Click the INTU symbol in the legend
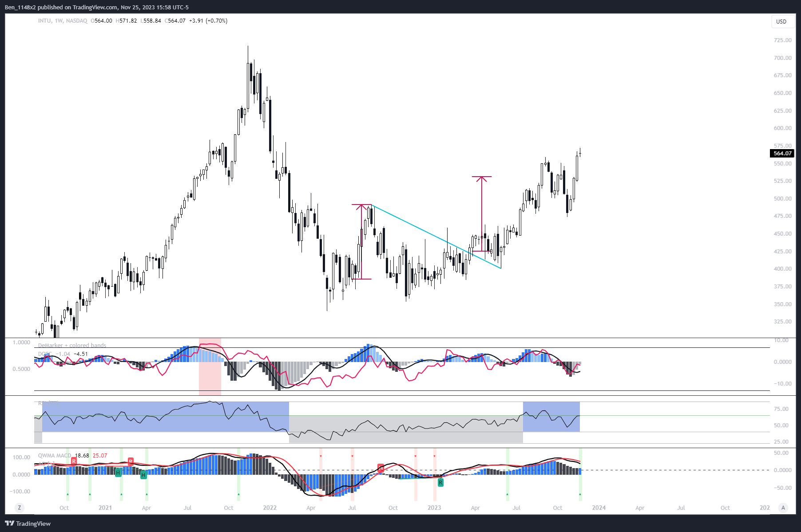Screen dimensions: 801x532 click(x=44, y=21)
